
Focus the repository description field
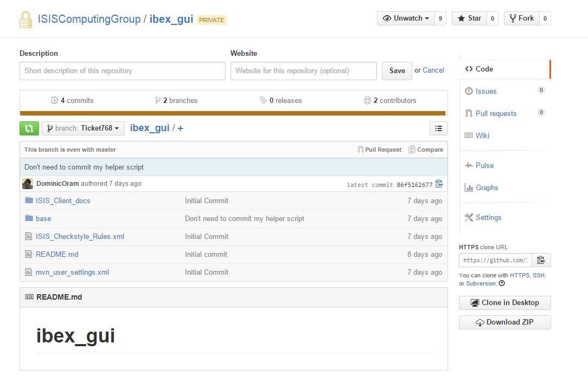point(123,71)
